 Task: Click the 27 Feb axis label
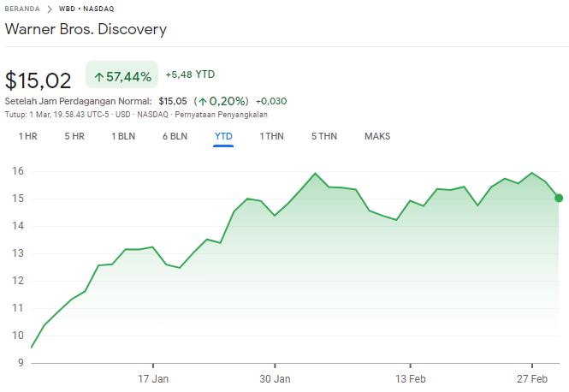tap(532, 379)
